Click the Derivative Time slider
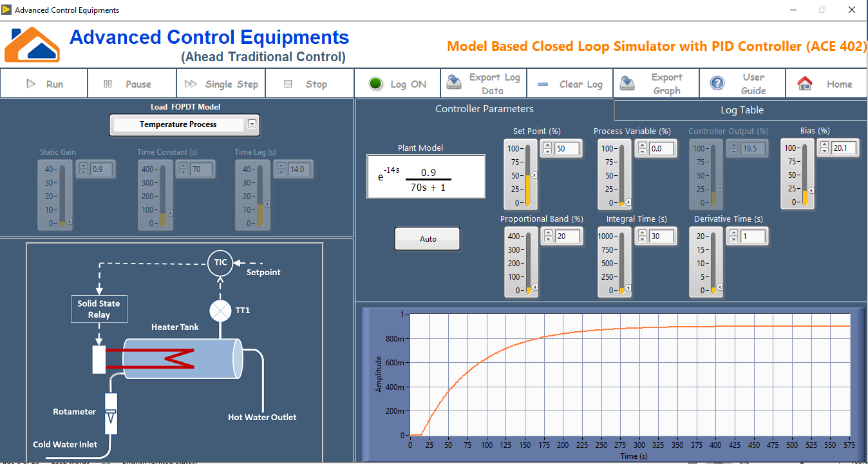Screen dimensions: 868x464 point(713,263)
